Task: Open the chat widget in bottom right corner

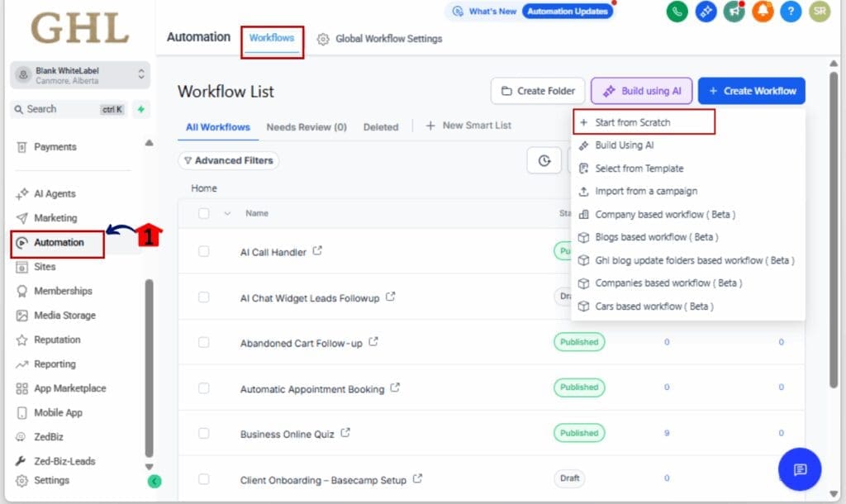Action: coord(799,469)
